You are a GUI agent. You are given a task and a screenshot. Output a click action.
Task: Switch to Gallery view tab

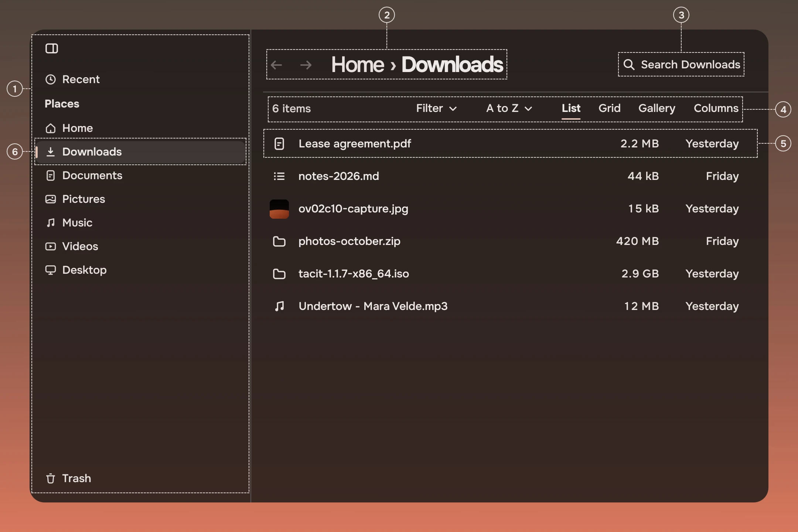pos(657,108)
